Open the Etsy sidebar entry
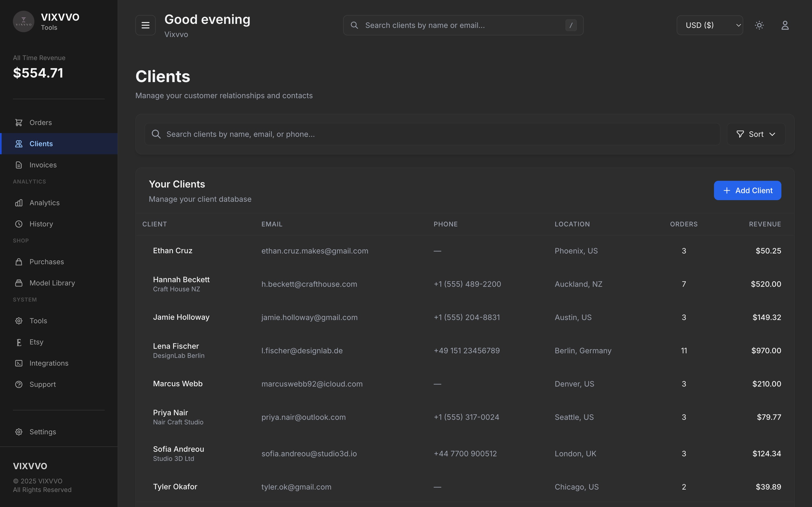 click(x=36, y=342)
